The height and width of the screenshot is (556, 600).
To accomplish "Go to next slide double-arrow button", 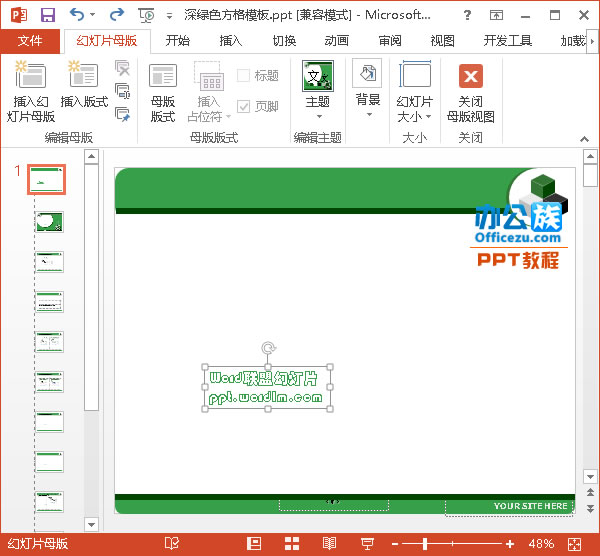I will 590,508.
